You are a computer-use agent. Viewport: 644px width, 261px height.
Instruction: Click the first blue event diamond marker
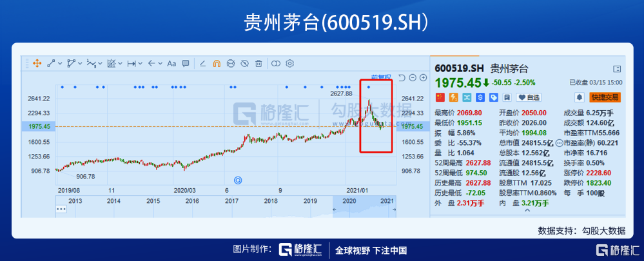click(x=62, y=87)
